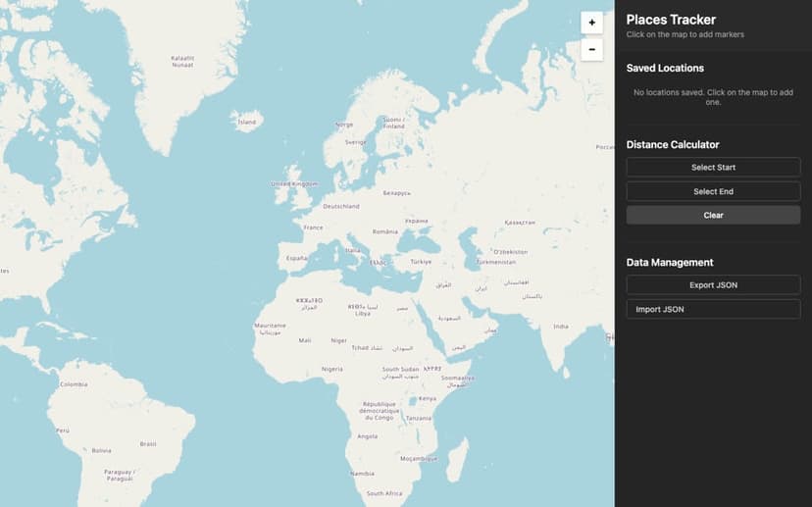The image size is (812, 507).
Task: Clear the distance calculator selection
Action: 713,216
